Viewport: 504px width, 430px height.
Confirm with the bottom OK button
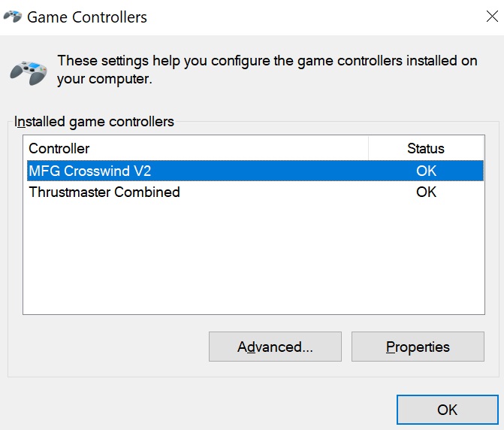(448, 410)
